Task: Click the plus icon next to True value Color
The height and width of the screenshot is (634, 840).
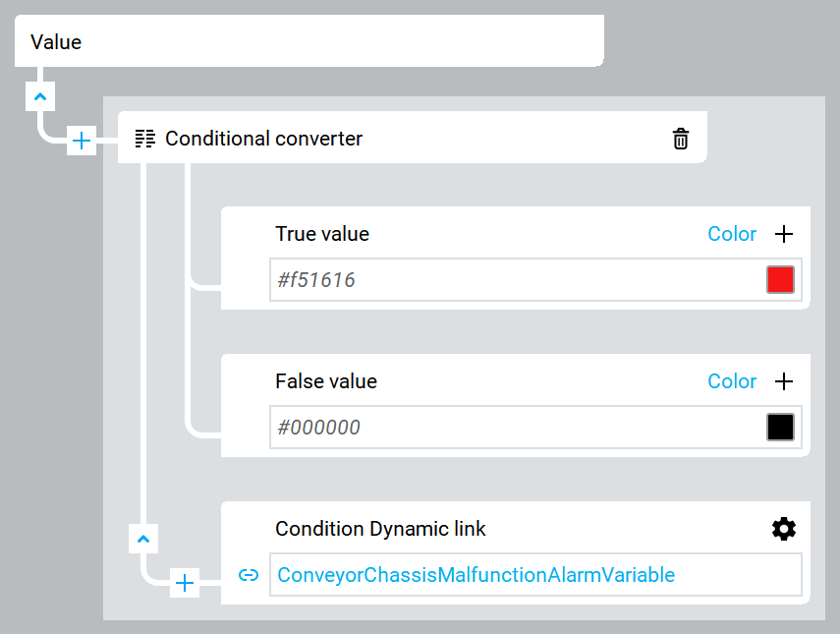Action: click(x=783, y=234)
